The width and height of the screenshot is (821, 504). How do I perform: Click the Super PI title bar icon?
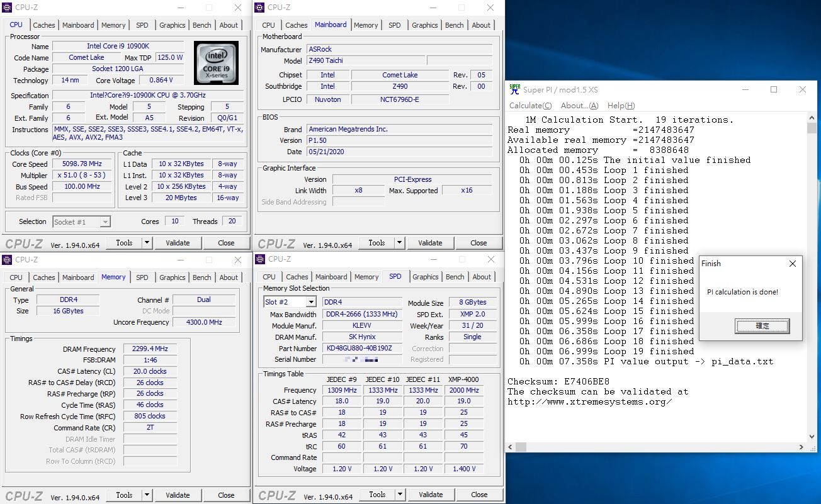pyautogui.click(x=515, y=89)
